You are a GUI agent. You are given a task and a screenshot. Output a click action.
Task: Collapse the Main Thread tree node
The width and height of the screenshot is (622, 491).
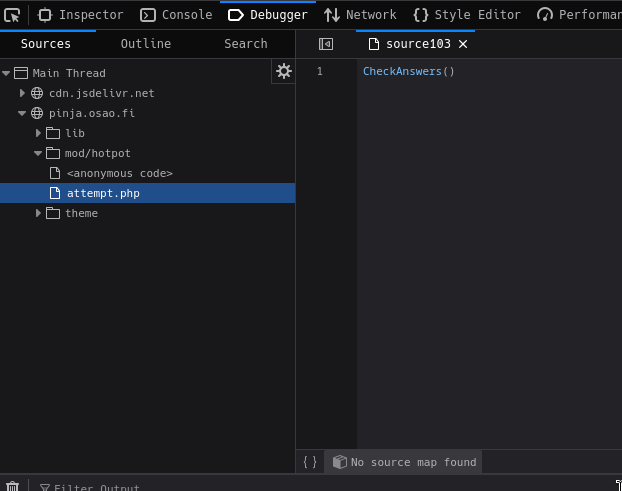(x=7, y=73)
